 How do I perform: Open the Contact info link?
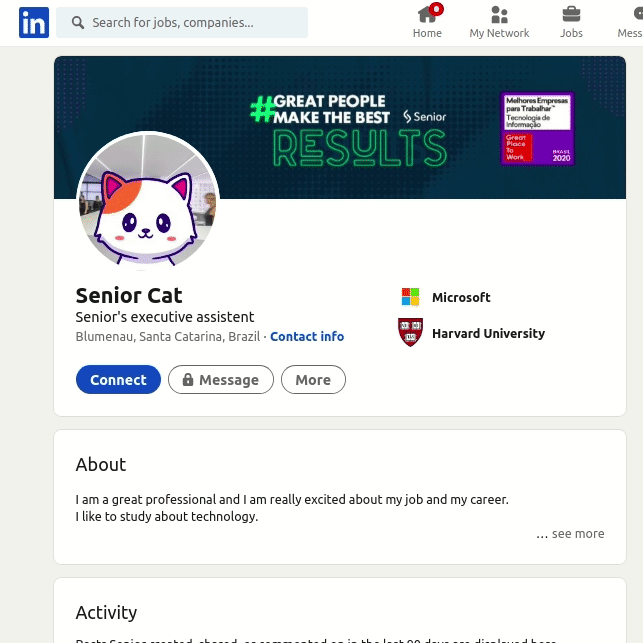point(307,337)
